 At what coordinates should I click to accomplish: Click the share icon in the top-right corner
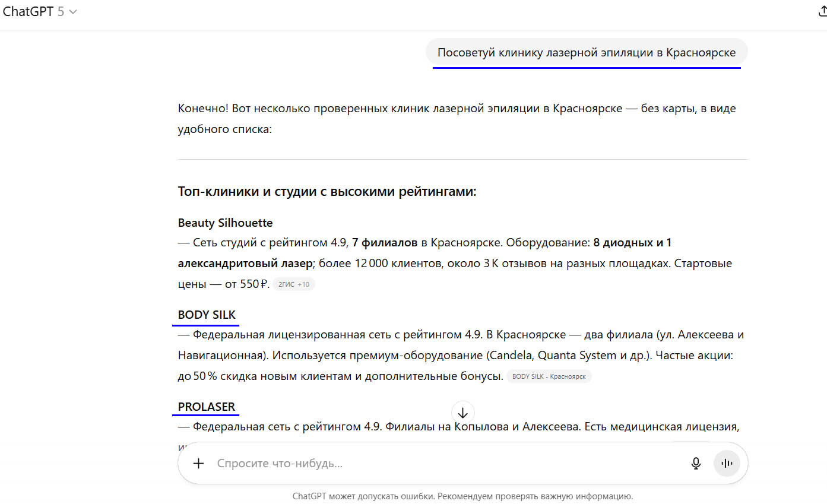[822, 12]
